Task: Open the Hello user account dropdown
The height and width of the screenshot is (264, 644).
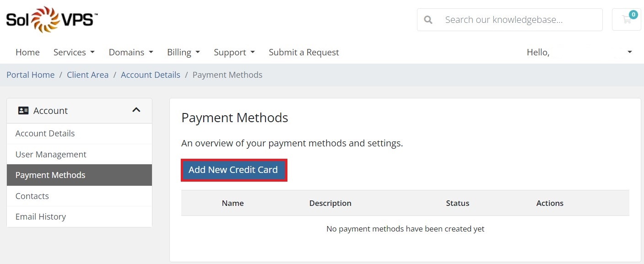Action: [x=579, y=52]
